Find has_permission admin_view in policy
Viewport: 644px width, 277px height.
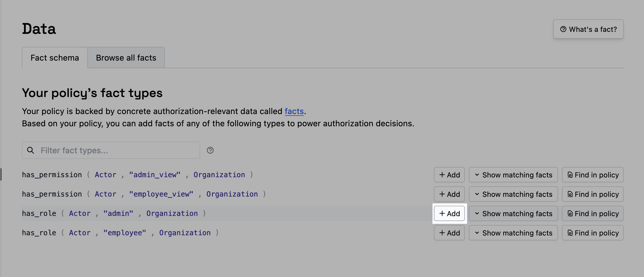pos(593,175)
